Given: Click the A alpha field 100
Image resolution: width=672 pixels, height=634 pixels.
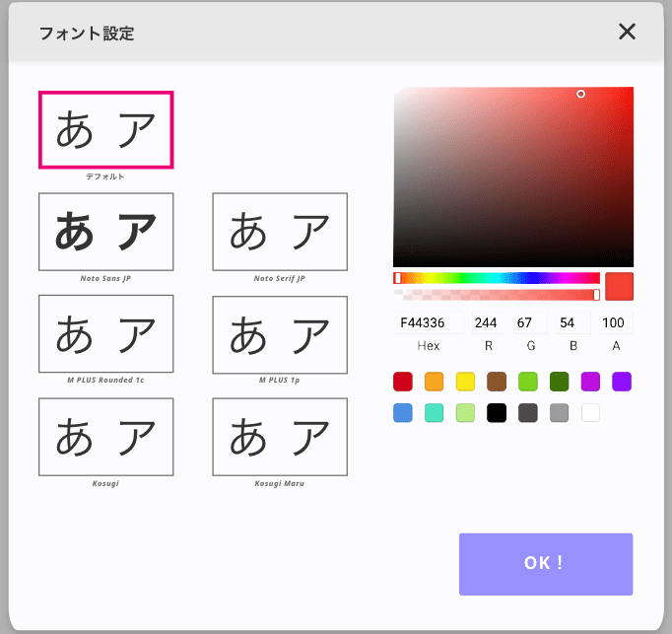Looking at the screenshot, I should point(616,322).
